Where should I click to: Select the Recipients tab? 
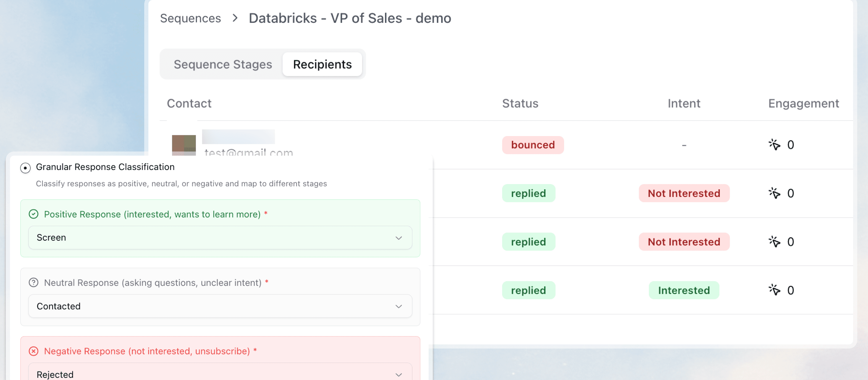pos(322,64)
